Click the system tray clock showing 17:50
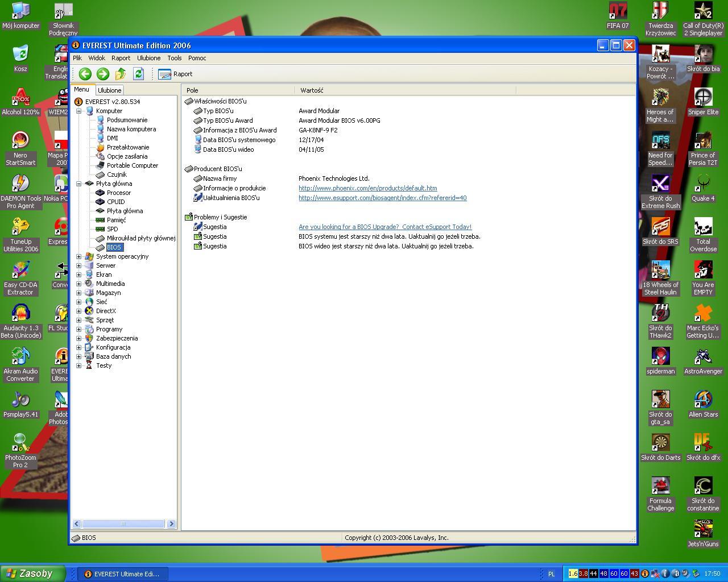 pyautogui.click(x=712, y=574)
